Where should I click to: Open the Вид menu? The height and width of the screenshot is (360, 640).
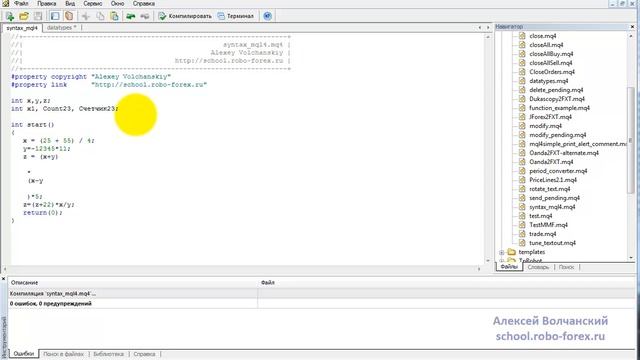point(70,3)
